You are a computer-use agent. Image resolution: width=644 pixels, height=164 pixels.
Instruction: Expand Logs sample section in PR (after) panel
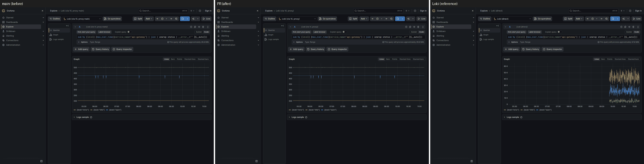(289, 117)
